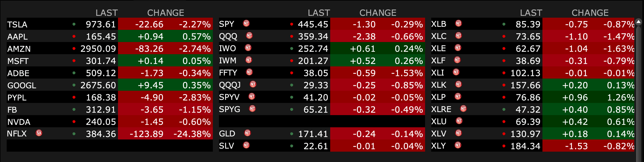The image size is (644, 162).
Task: Click the red badge beside NFLX
Action: coord(39,133)
